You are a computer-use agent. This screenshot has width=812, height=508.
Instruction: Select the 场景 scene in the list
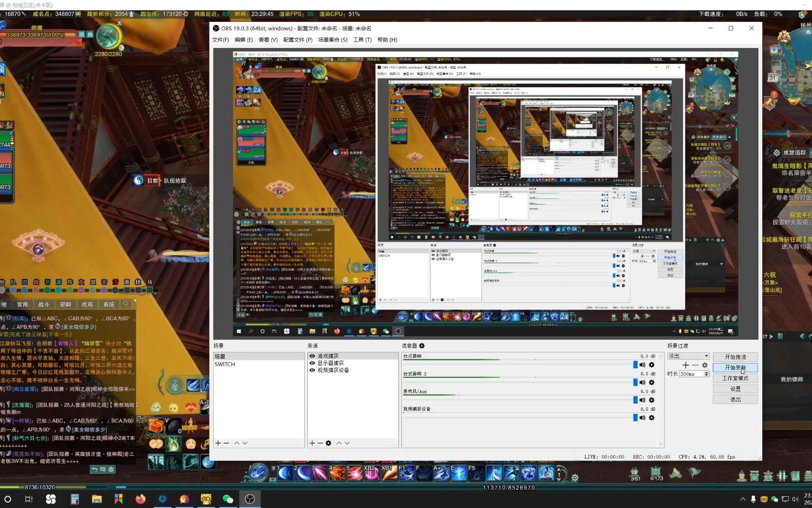pos(259,357)
